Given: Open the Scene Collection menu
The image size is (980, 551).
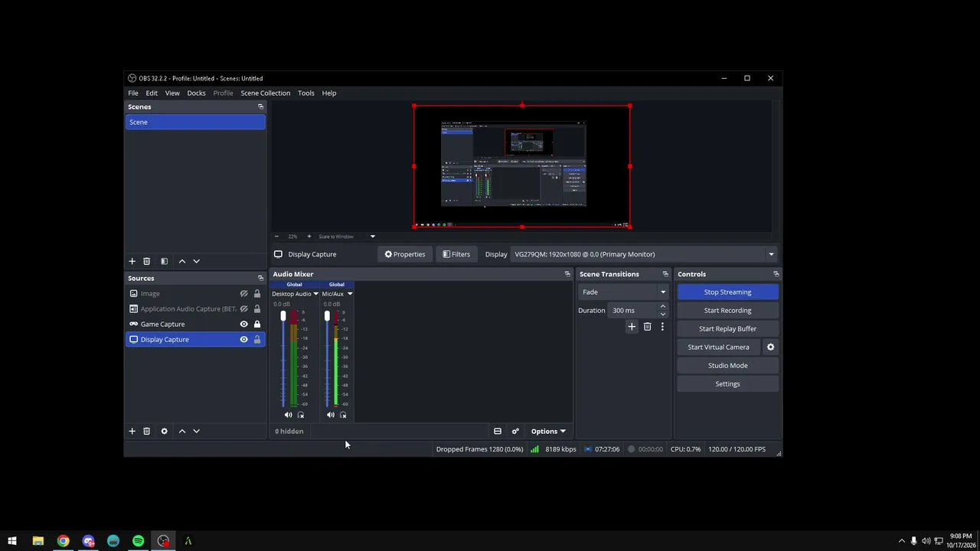Looking at the screenshot, I should coord(265,93).
